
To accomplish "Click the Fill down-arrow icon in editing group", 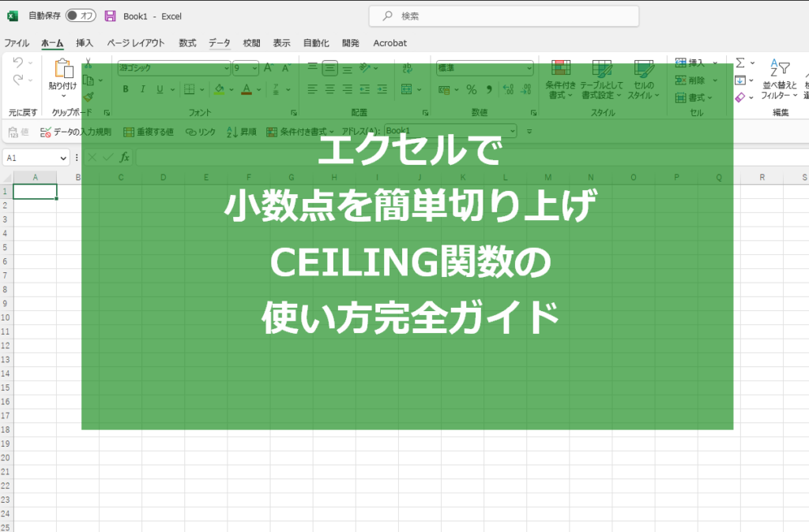I will pyautogui.click(x=740, y=80).
